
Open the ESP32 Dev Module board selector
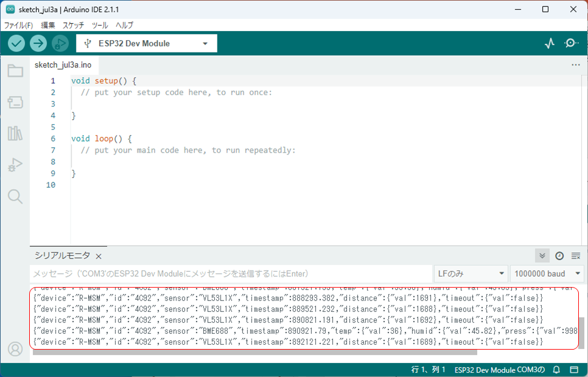(147, 43)
